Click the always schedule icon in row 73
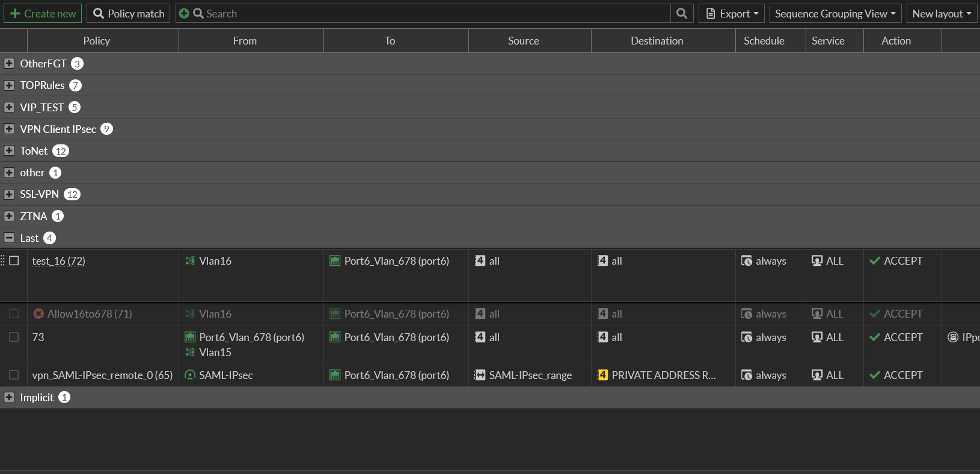The height and width of the screenshot is (474, 980). (747, 337)
